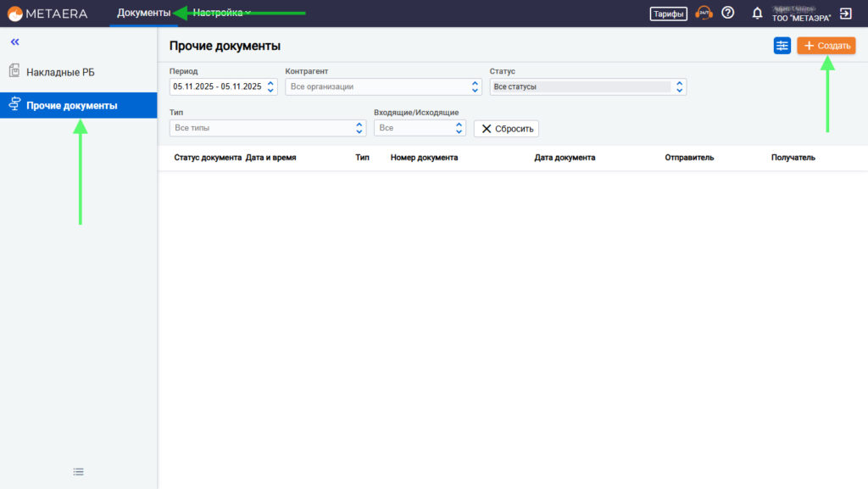
Task: Click the METAERA logo
Action: pos(47,13)
